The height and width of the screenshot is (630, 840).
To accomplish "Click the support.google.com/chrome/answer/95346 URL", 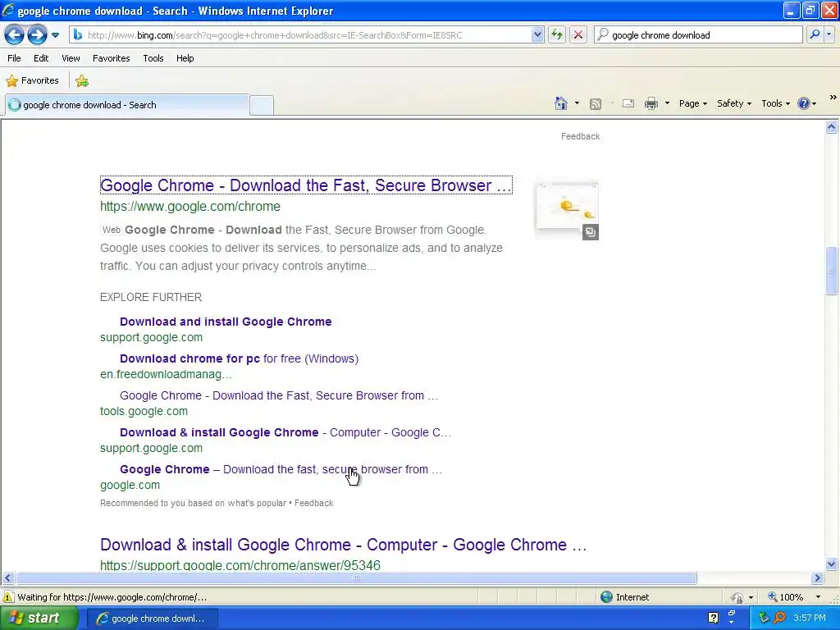I will (240, 565).
